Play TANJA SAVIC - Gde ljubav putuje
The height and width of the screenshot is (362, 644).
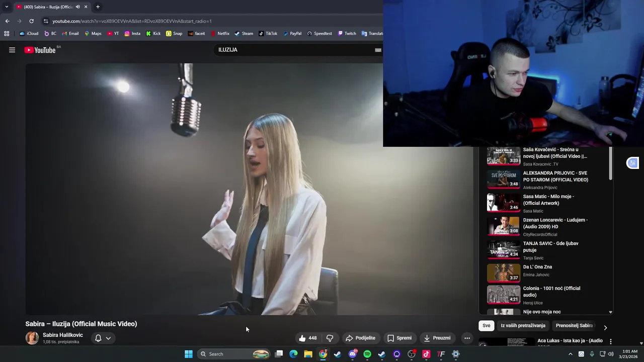[x=546, y=250]
